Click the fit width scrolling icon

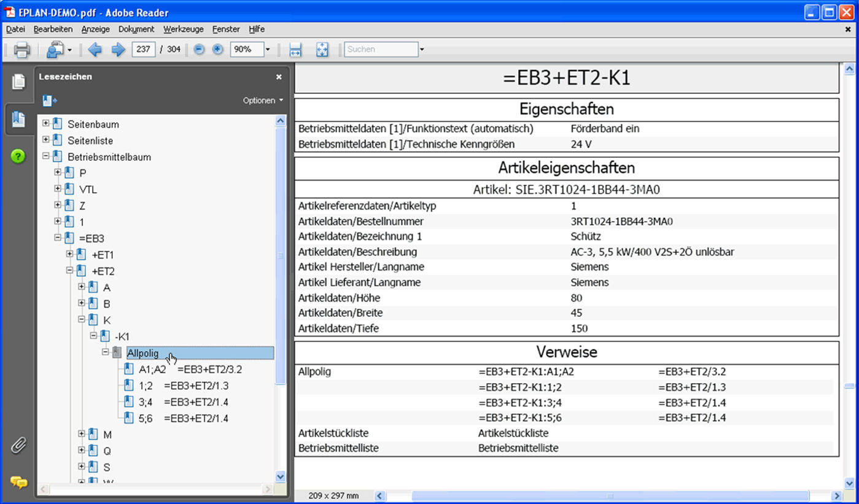[295, 50]
